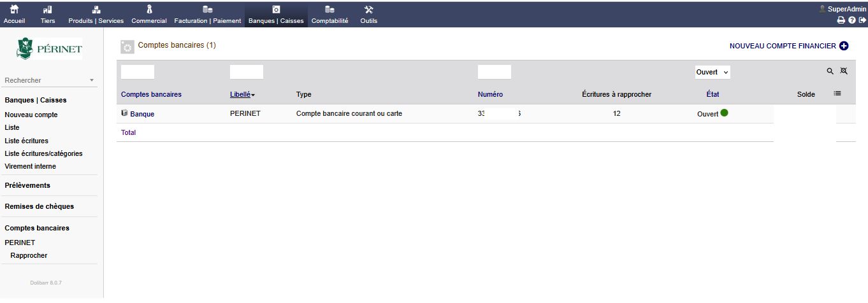Click the logout icon

coord(862,20)
